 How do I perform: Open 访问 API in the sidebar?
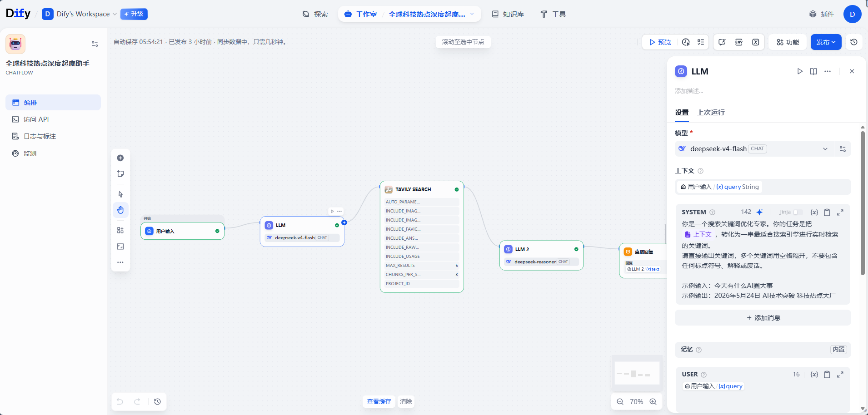pos(53,119)
